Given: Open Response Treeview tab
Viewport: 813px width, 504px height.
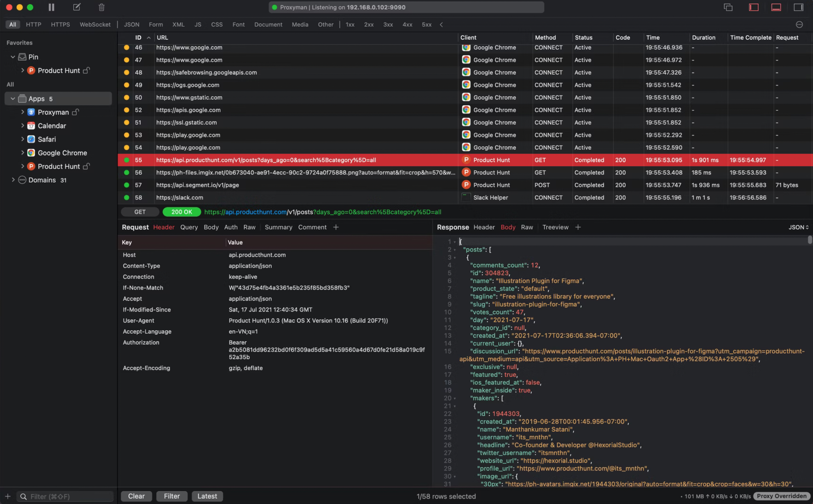Looking at the screenshot, I should click(555, 227).
